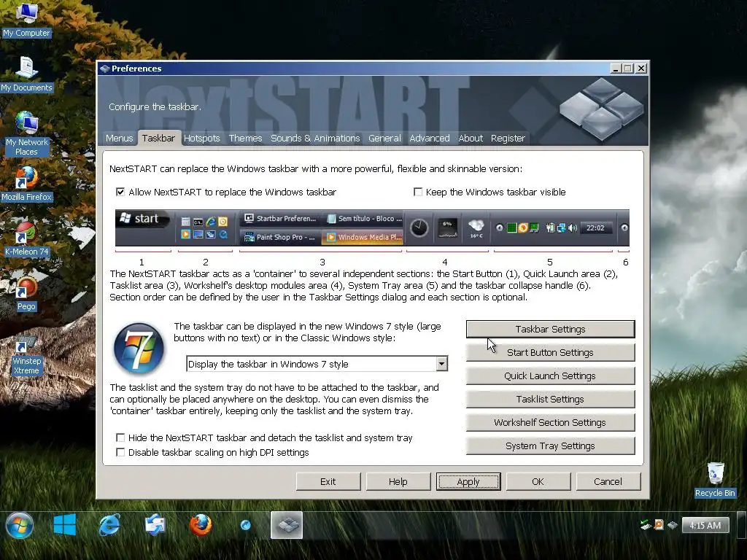Viewport: 747px width, 560px height.
Task: Open the Hotspots tab
Action: [202, 138]
